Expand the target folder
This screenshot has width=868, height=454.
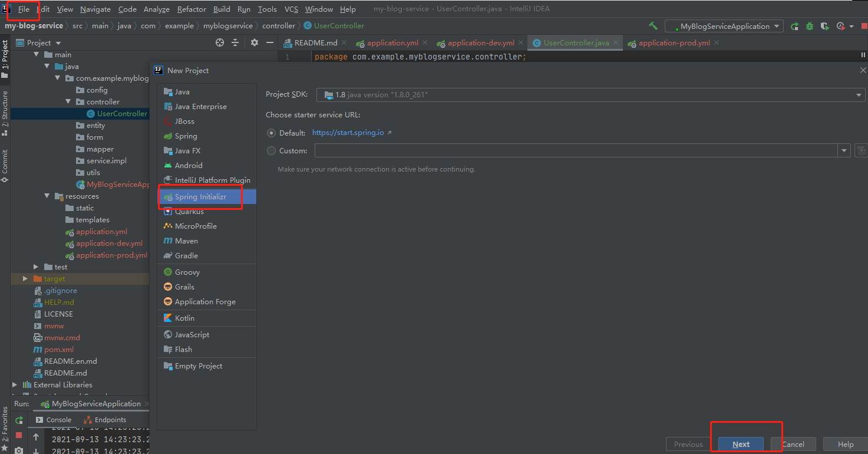[x=25, y=279]
